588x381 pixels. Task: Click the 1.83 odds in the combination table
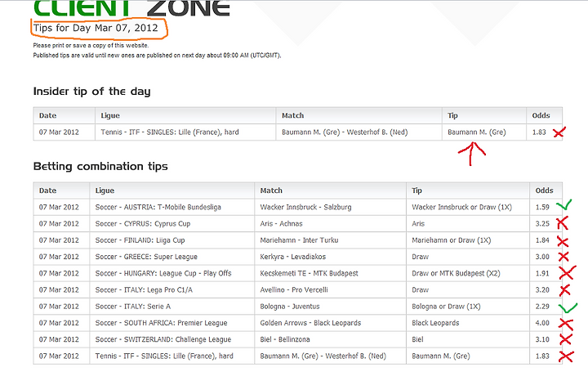pyautogui.click(x=542, y=356)
